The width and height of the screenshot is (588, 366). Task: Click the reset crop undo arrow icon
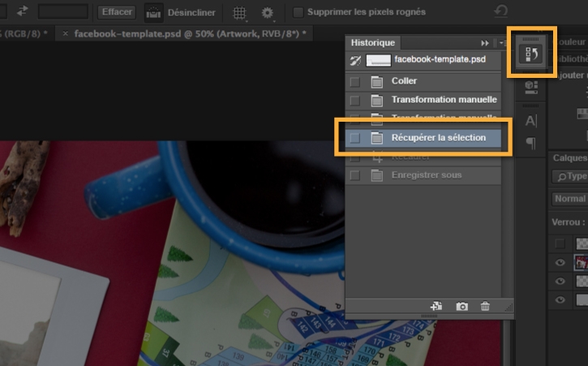pyautogui.click(x=500, y=11)
